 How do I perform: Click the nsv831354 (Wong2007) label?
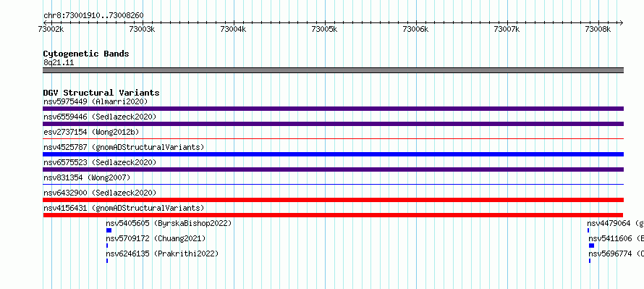tap(87, 177)
